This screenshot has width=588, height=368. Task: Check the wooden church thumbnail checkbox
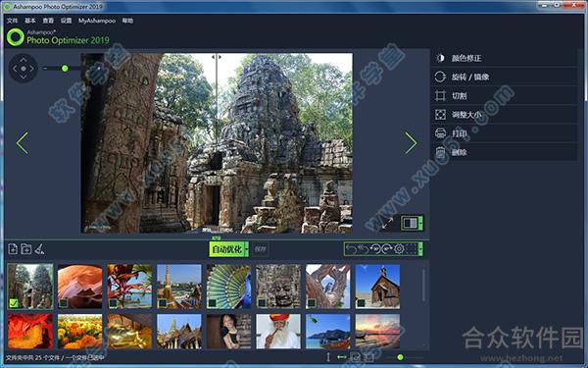click(361, 302)
